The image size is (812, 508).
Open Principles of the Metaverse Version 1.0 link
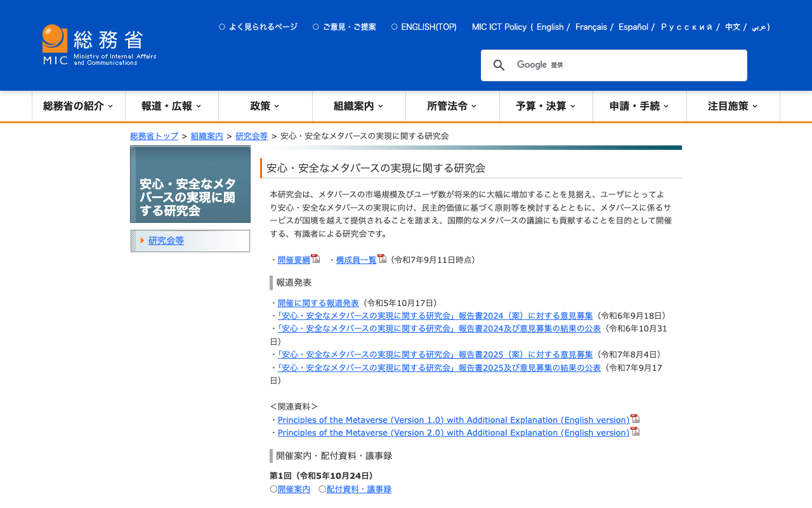point(454,420)
